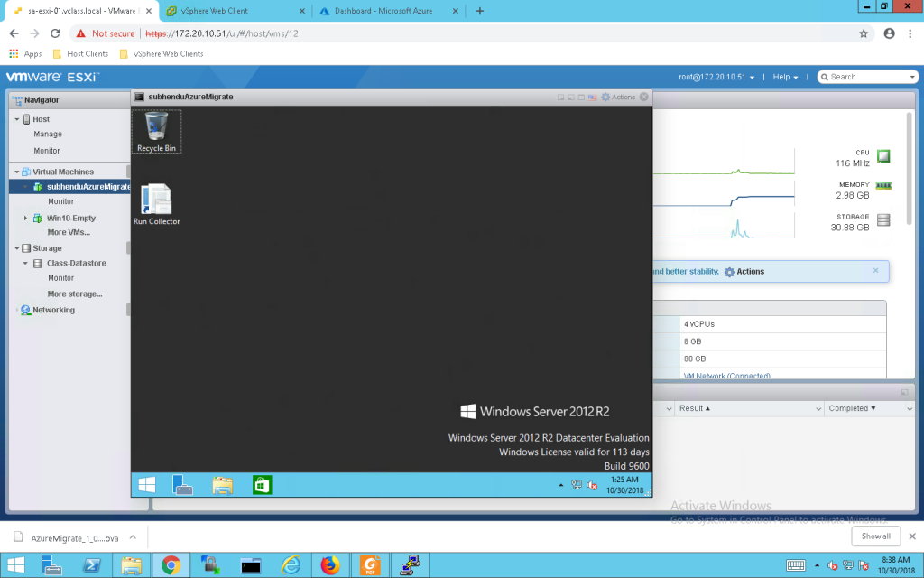Click the Memory usage icon

(x=883, y=185)
